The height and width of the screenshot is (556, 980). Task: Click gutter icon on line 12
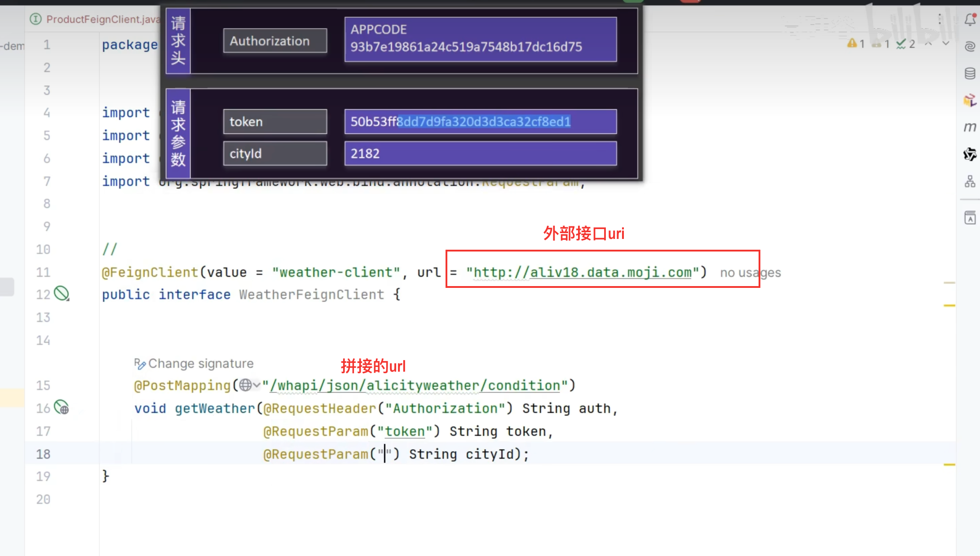tap(62, 294)
